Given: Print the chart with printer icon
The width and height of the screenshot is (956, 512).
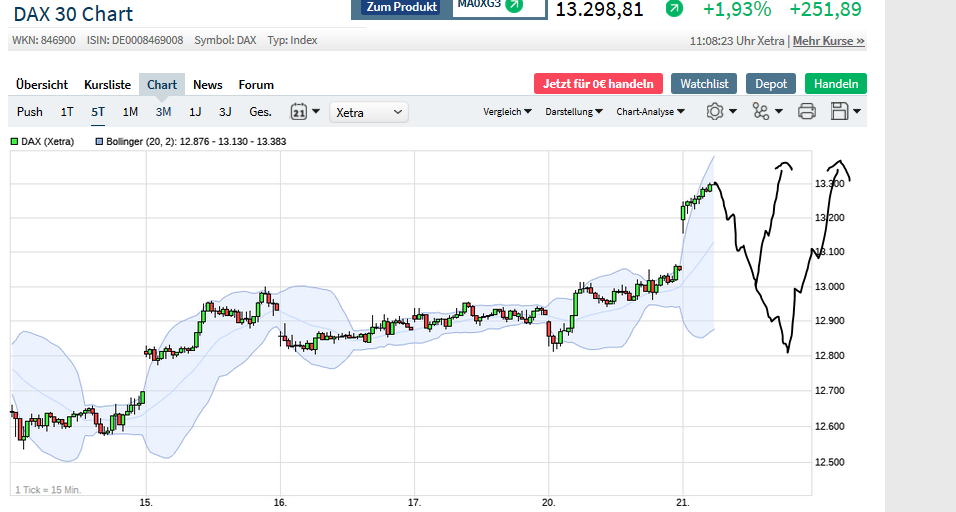Looking at the screenshot, I should 807,112.
